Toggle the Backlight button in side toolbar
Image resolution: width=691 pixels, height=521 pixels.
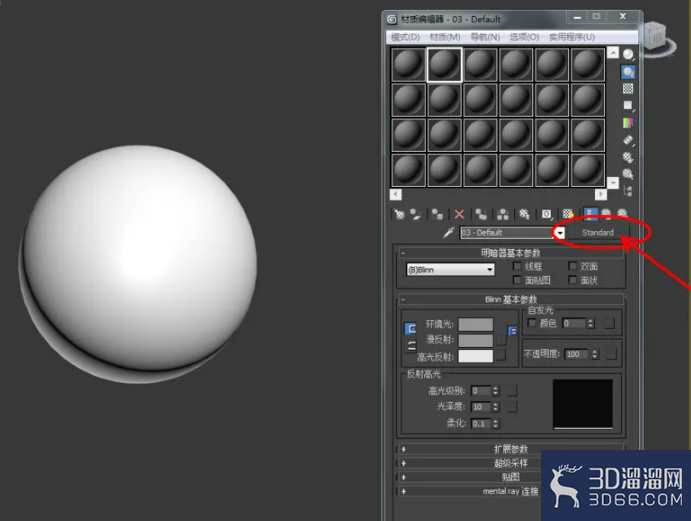point(628,71)
